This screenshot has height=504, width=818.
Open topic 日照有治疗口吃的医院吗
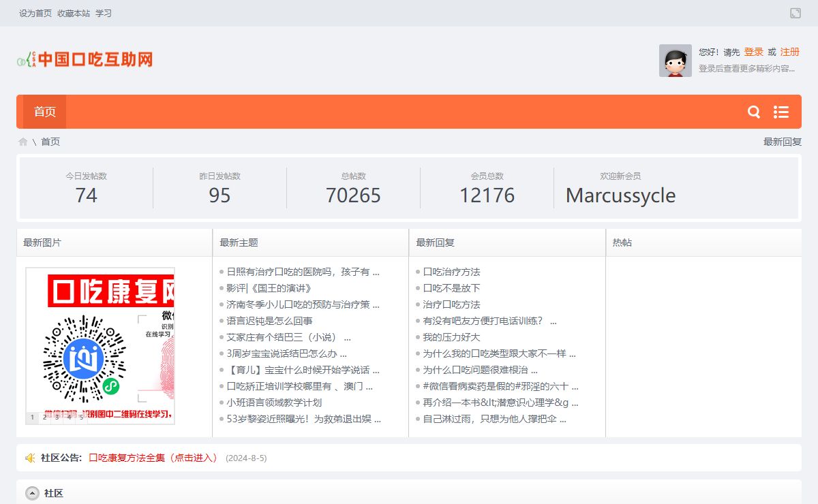(303, 272)
